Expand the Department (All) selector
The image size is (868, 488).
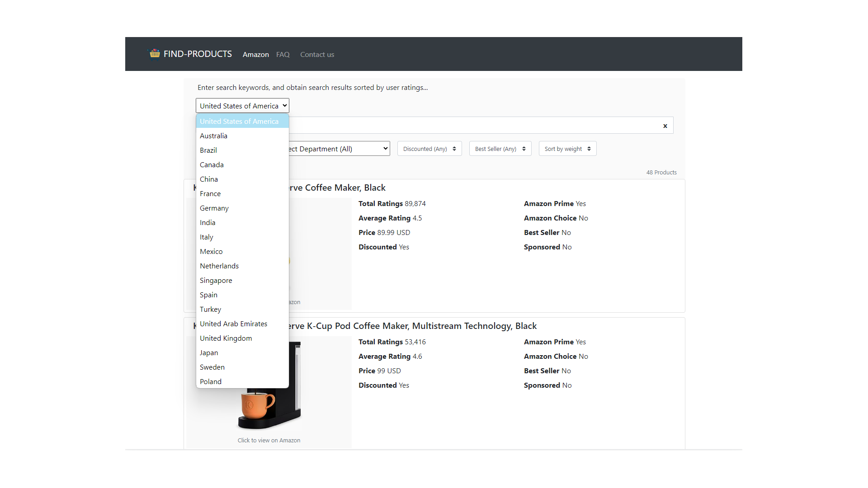click(339, 149)
